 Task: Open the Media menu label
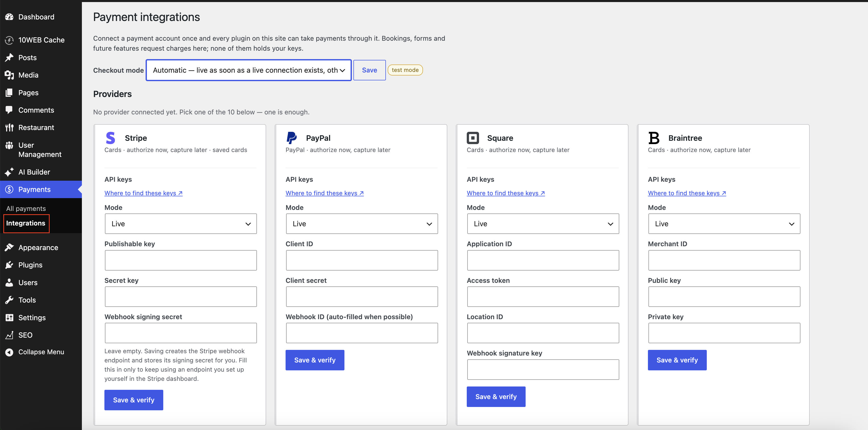28,75
